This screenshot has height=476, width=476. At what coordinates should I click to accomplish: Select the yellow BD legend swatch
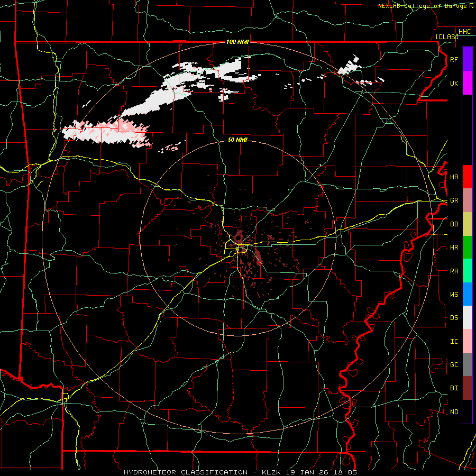467,224
